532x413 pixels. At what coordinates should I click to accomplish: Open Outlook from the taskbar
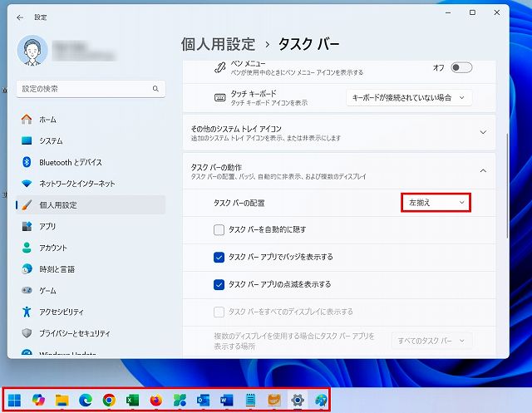(x=203, y=400)
